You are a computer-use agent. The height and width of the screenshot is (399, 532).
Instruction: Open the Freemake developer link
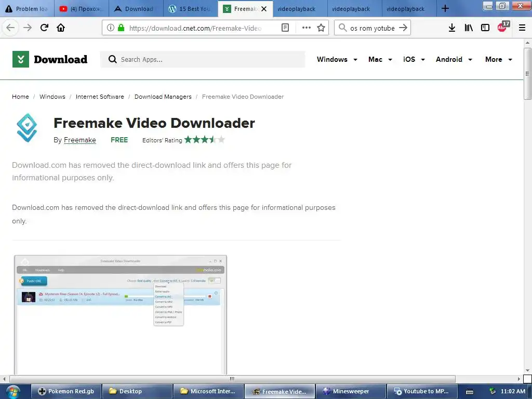click(79, 140)
